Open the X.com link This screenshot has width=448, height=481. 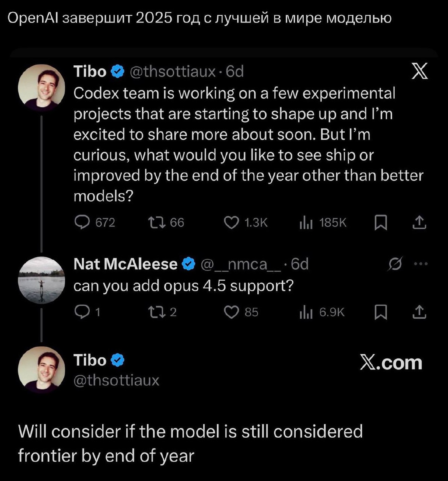[391, 363]
